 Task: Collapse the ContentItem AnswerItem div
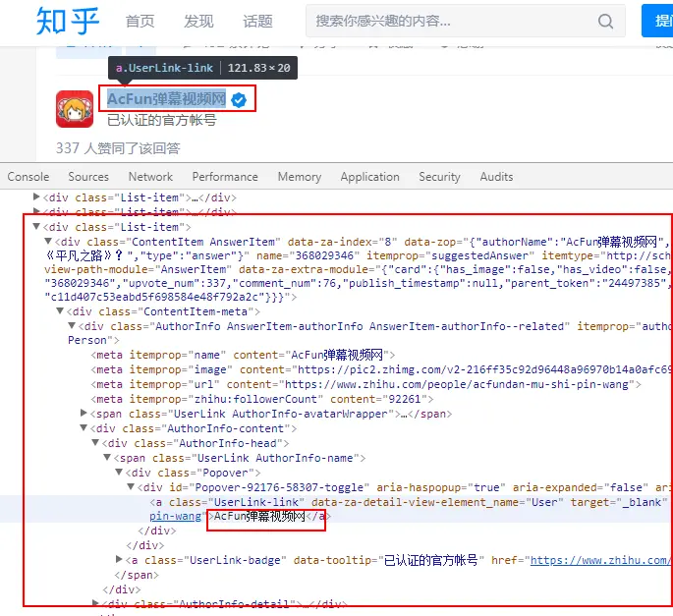[x=48, y=241]
